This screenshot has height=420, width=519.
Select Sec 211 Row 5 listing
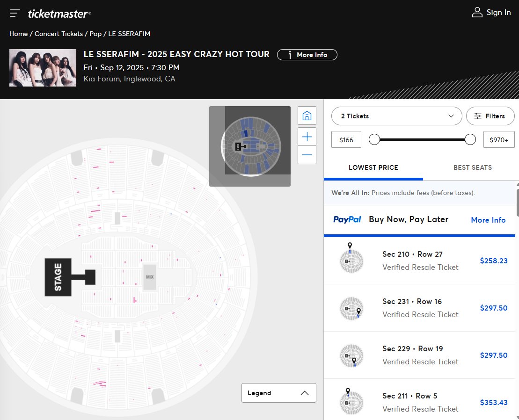coord(419,399)
